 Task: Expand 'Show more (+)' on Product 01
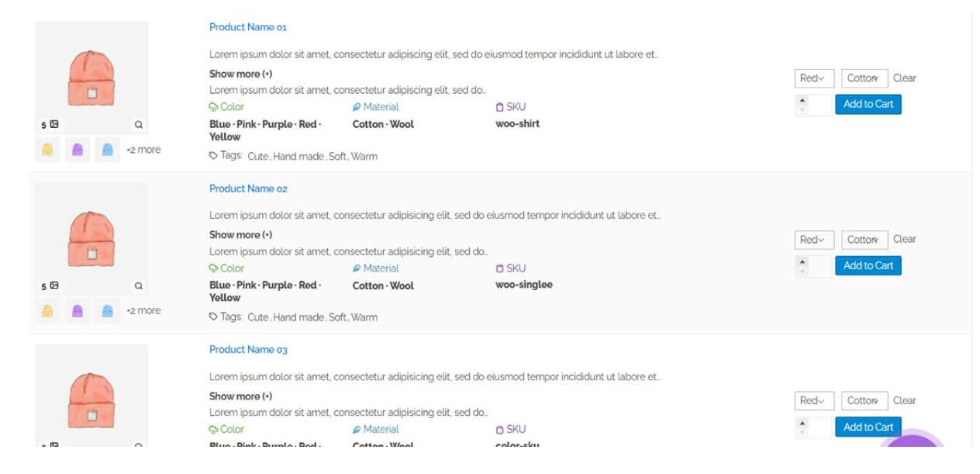pyautogui.click(x=240, y=74)
